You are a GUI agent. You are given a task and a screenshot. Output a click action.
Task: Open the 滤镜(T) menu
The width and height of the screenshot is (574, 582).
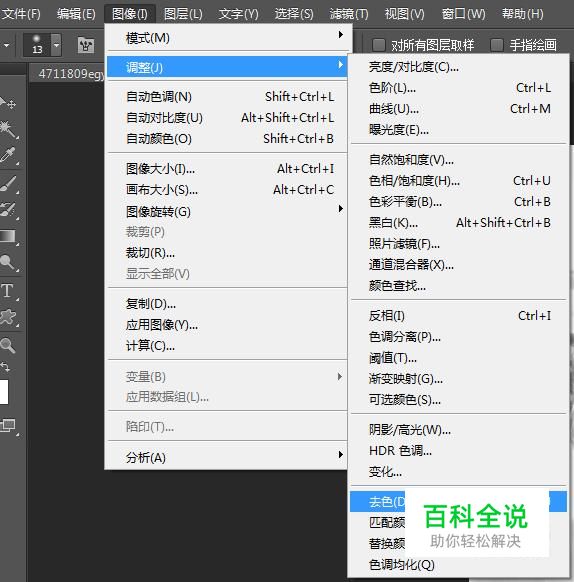click(x=349, y=14)
